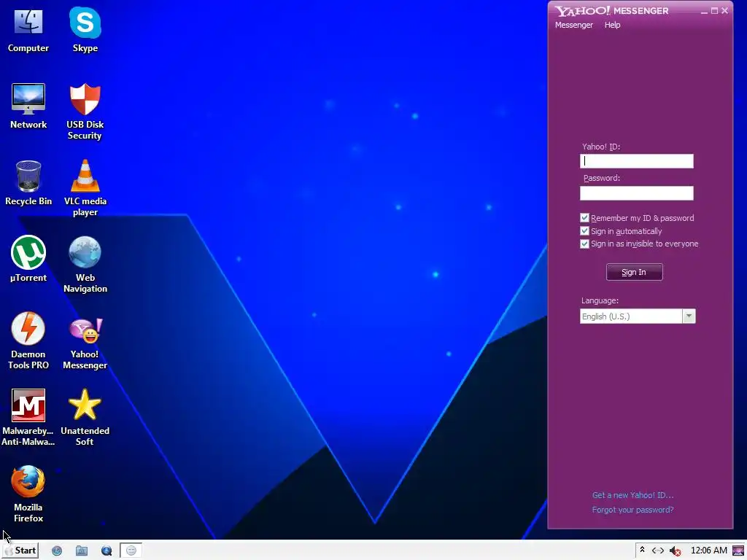747x560 pixels.
Task: Click the QuickTime quick-launch icon
Action: pos(107,551)
